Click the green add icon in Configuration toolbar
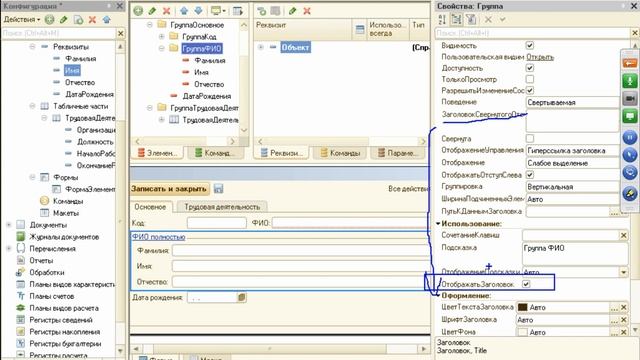640x360 pixels. (49, 19)
